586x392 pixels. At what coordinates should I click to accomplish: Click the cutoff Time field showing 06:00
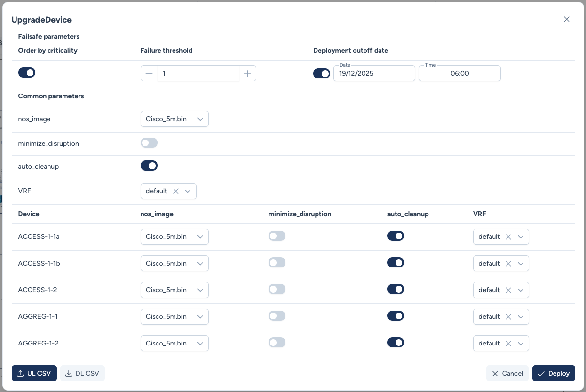(x=459, y=74)
